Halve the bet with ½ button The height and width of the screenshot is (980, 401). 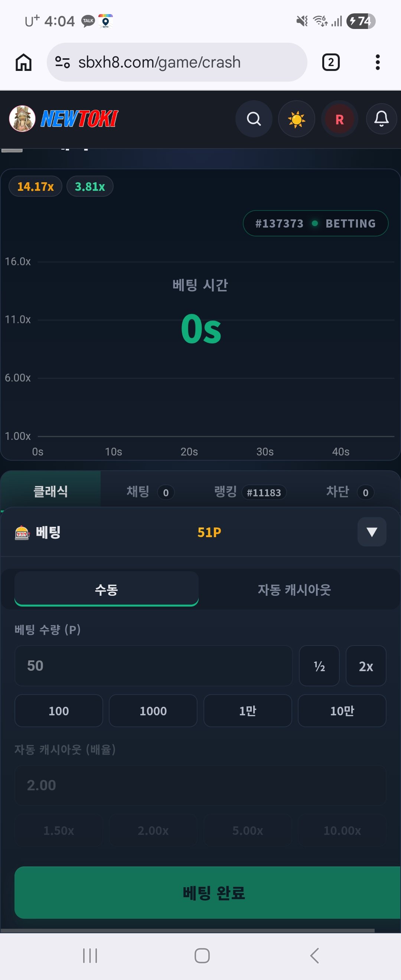pos(319,666)
